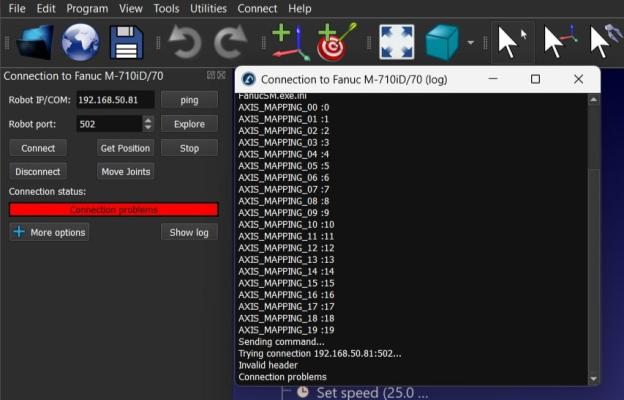Add a new target icon
The image size is (624, 400).
point(337,43)
